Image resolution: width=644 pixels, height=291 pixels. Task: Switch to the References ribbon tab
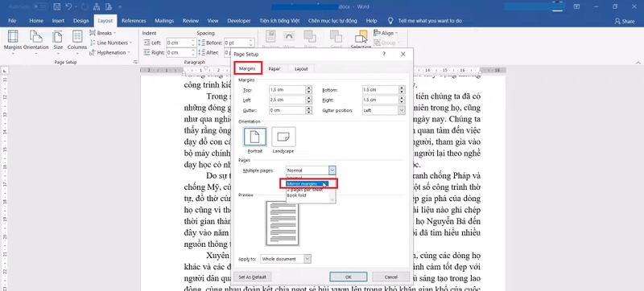(134, 20)
